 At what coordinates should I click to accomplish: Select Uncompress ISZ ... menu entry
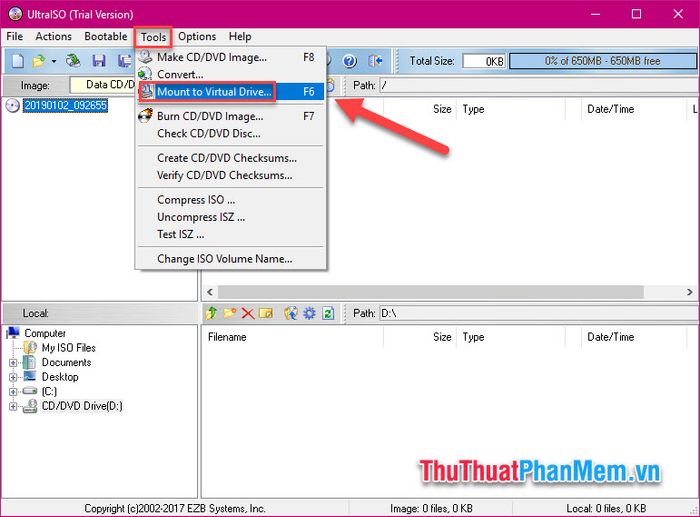pos(231,217)
